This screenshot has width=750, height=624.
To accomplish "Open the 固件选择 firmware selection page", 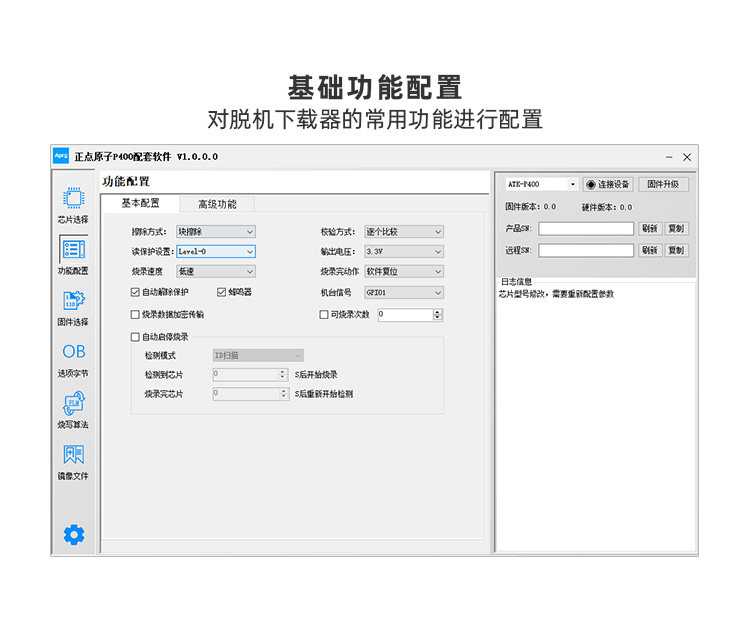I will 73,308.
